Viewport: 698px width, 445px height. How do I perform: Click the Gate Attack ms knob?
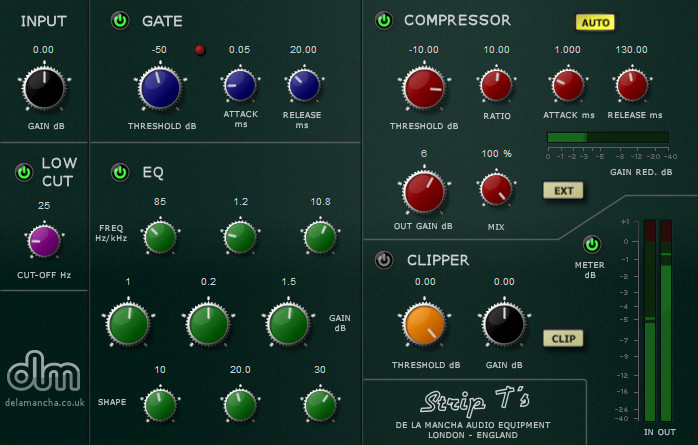pyautogui.click(x=240, y=85)
